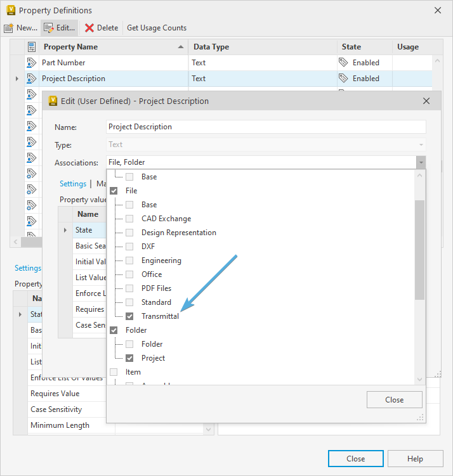This screenshot has height=476, width=453.
Task: Check the Engineering category checkbox
Action: [x=129, y=261]
